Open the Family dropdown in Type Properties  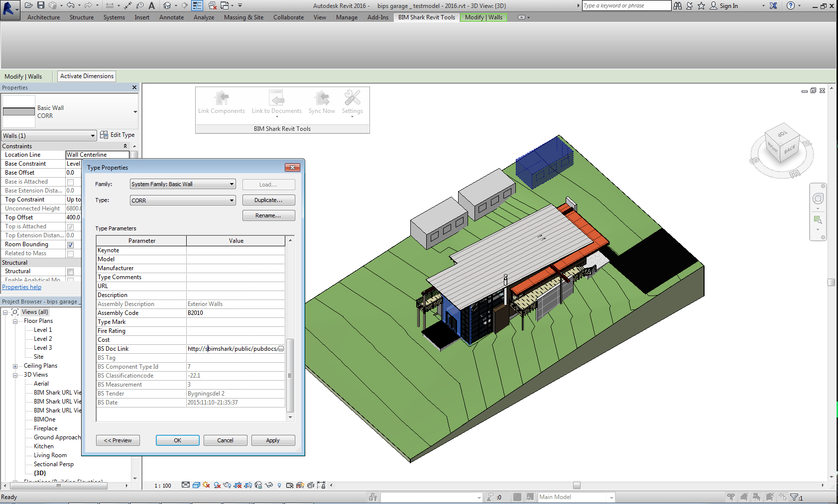point(183,184)
